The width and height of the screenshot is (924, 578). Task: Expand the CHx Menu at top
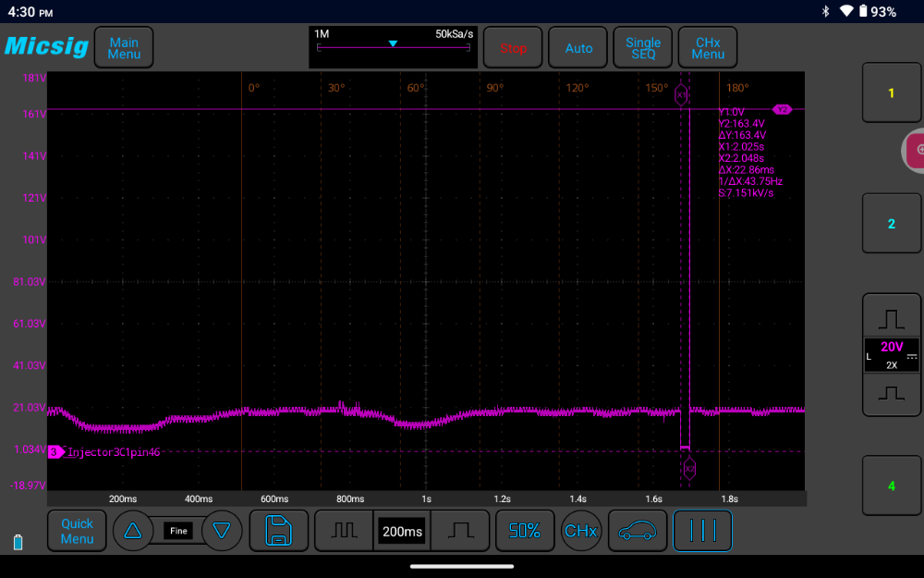click(x=707, y=48)
